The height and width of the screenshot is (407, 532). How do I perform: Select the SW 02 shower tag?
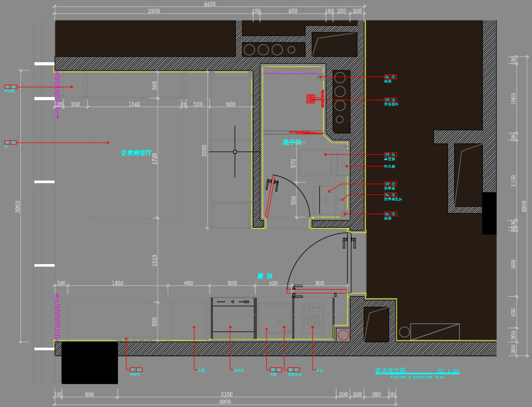(390, 100)
